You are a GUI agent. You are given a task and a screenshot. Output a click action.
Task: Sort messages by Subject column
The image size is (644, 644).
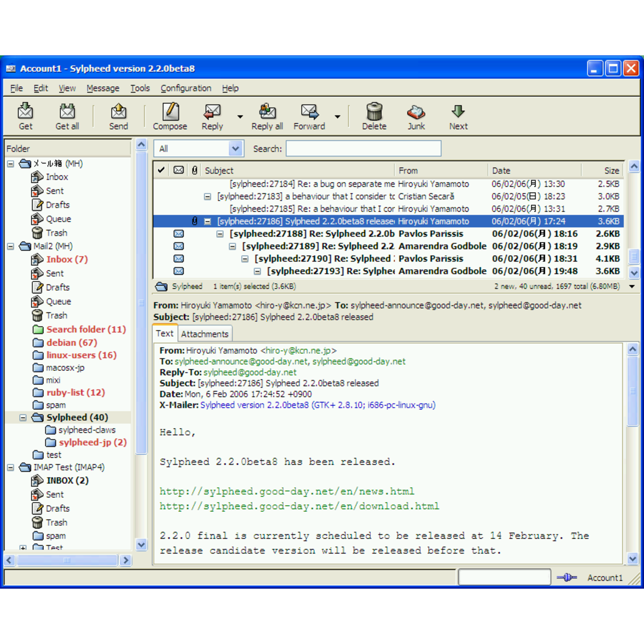coord(299,170)
